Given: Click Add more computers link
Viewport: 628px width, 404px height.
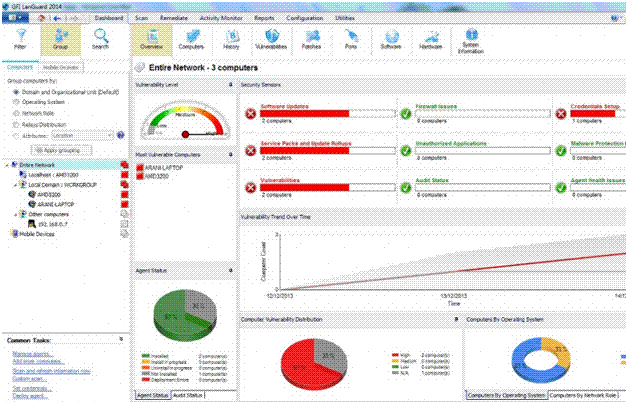Looking at the screenshot, I should coord(38,361).
